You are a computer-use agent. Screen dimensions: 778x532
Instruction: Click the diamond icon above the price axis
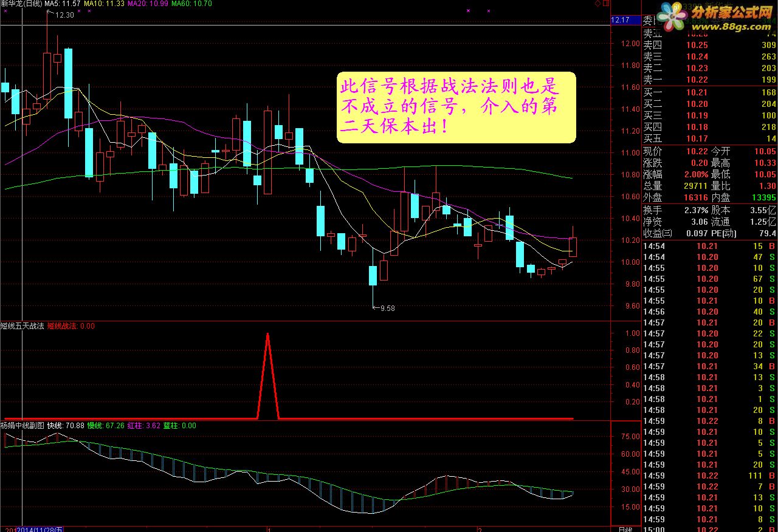click(597, 4)
